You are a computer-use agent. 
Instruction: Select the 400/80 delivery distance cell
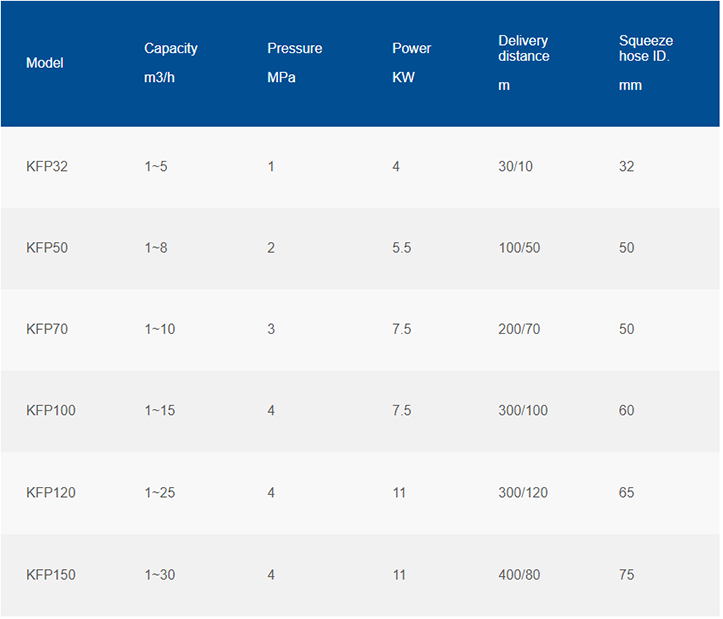[x=519, y=575]
